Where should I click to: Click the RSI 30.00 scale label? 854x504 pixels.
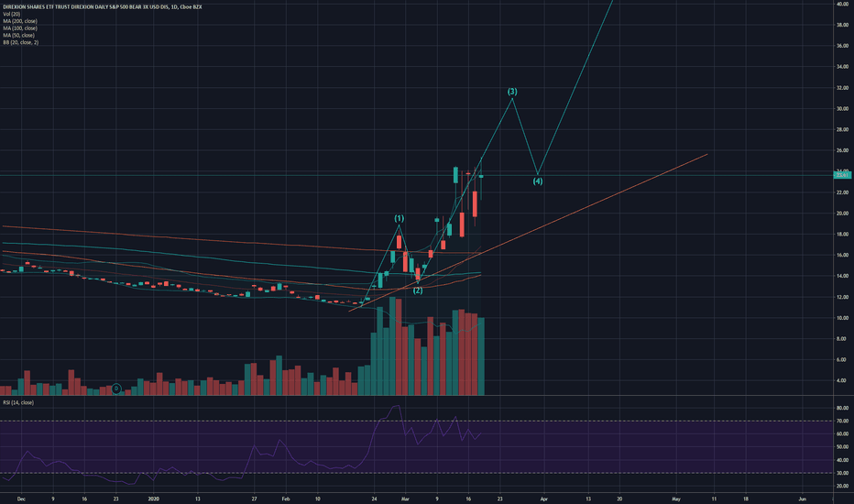842,473
